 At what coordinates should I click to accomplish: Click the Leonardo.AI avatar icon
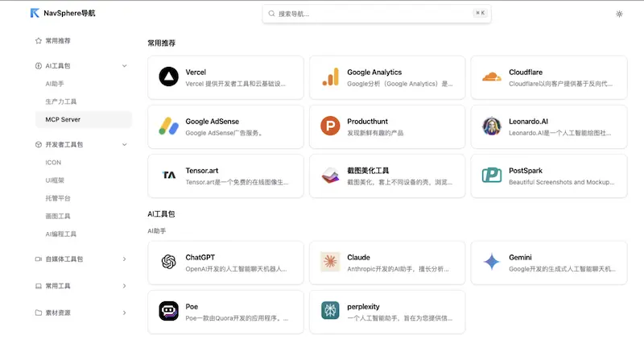(x=492, y=126)
